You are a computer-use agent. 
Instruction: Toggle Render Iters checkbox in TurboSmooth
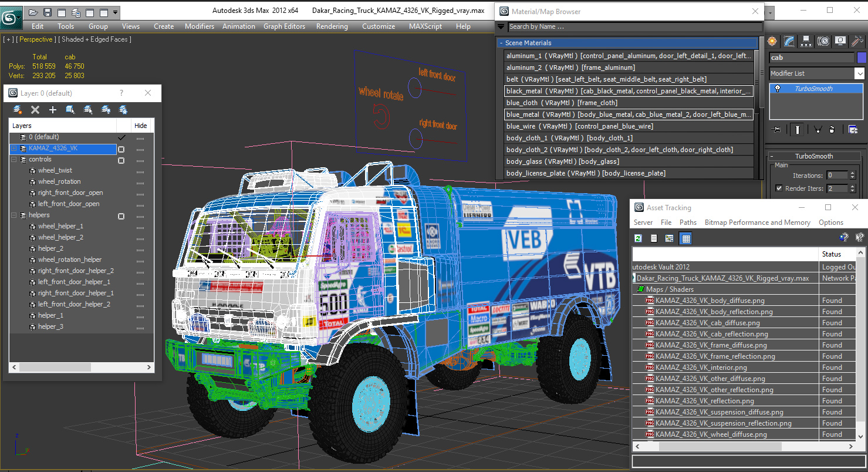(x=779, y=188)
